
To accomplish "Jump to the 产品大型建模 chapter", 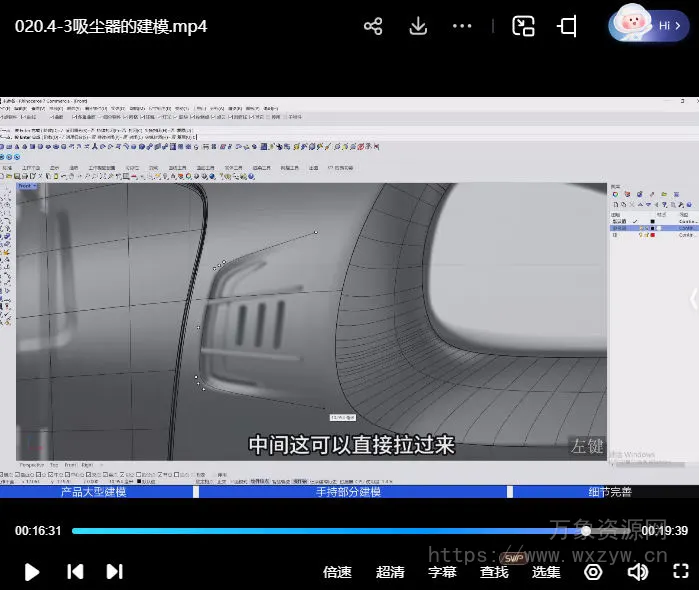I will click(93, 492).
